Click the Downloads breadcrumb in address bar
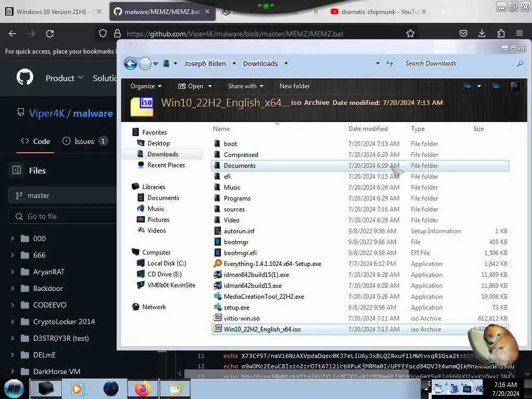The image size is (532, 399). [x=260, y=63]
